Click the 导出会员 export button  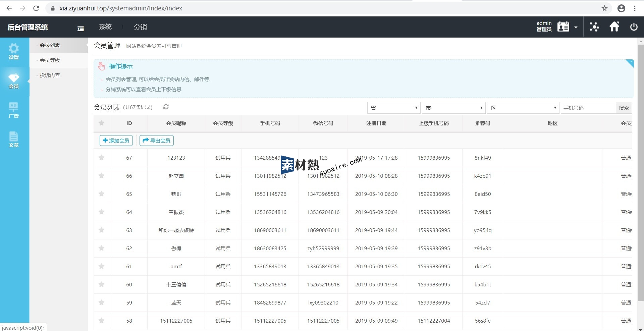tap(157, 141)
